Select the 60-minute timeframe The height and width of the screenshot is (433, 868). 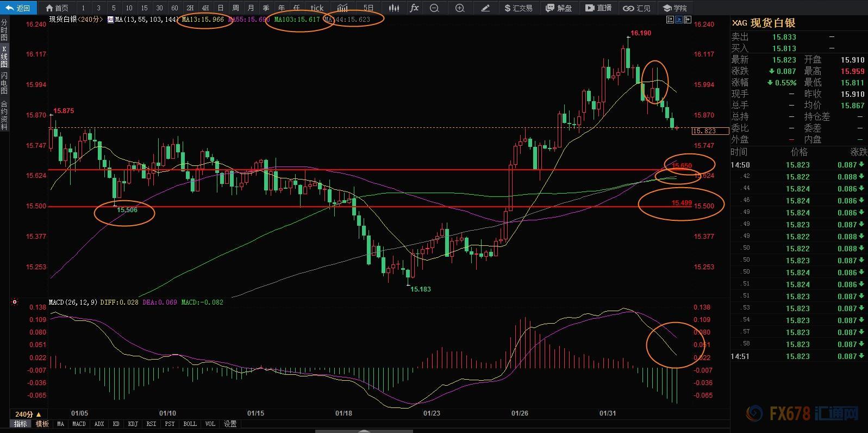click(x=174, y=8)
